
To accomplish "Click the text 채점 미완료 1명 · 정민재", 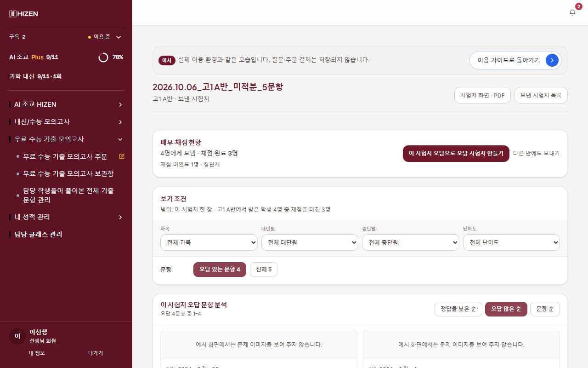I will tap(190, 164).
